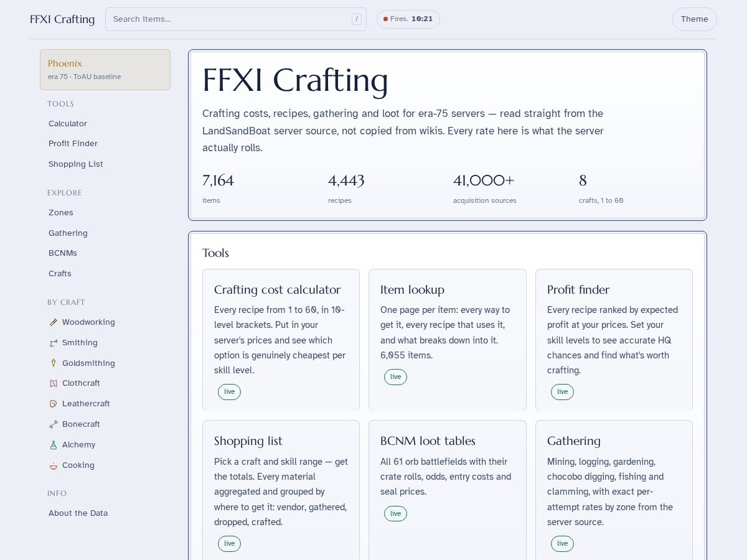Select the Smithing craft label
This screenshot has height=560, width=747.
click(x=80, y=343)
